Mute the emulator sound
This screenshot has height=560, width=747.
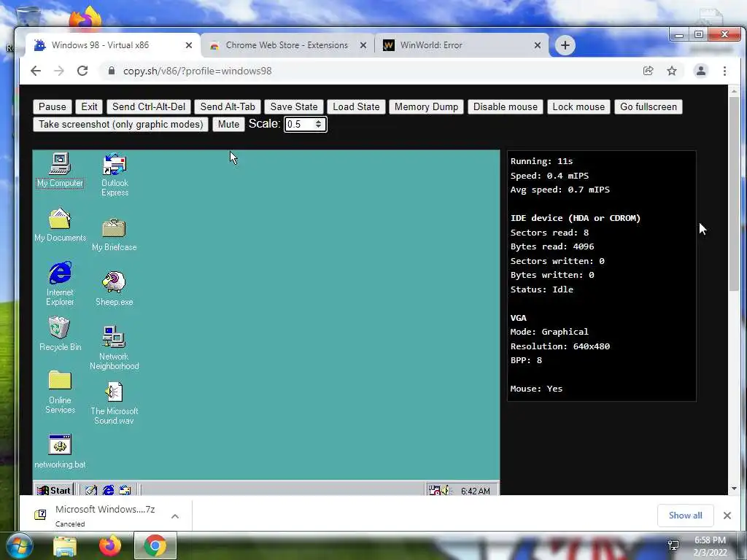pos(228,124)
